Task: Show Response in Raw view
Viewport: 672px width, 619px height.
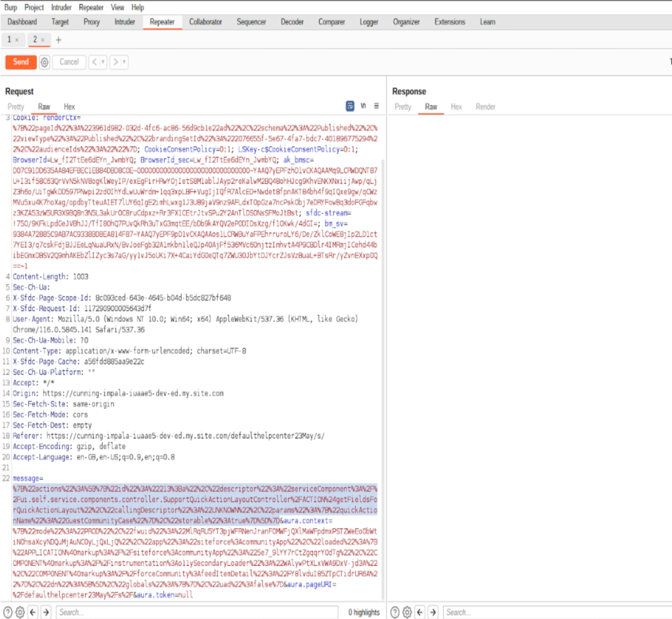Action: pos(431,107)
